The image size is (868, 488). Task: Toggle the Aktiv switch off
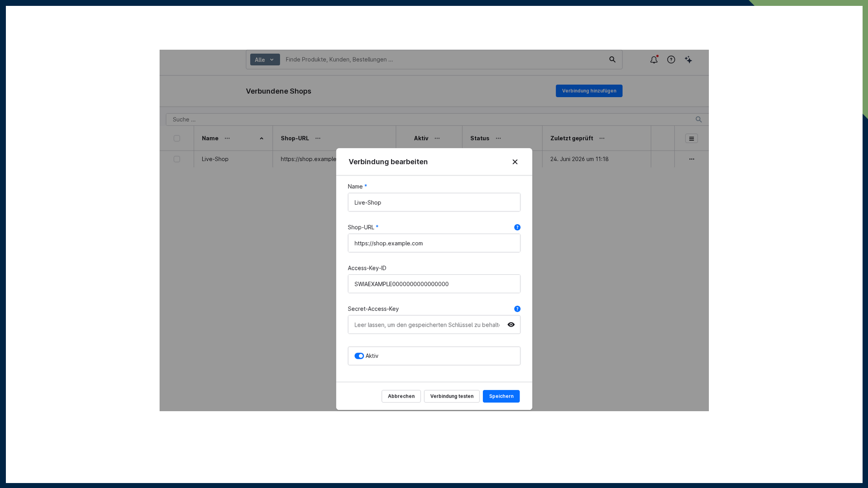[359, 356]
